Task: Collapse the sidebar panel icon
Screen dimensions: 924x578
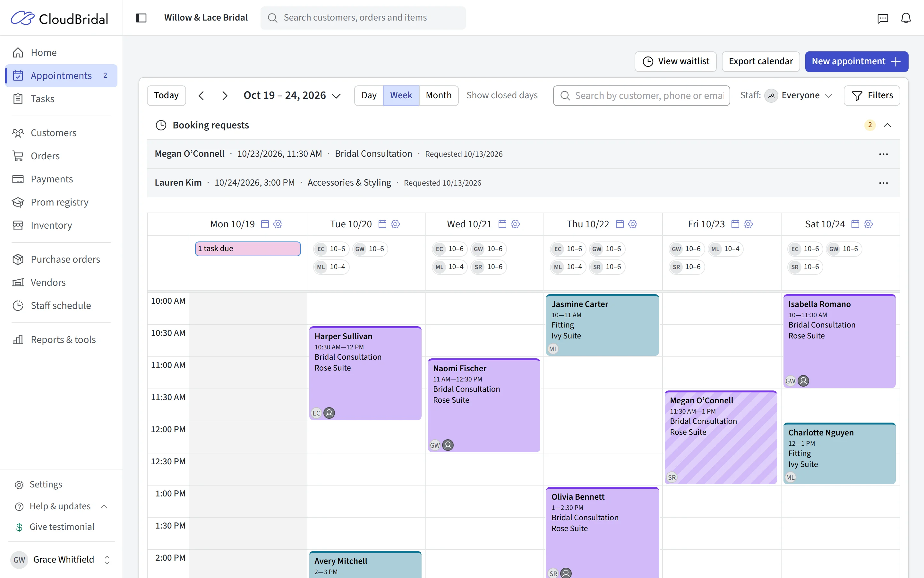Action: tap(141, 18)
